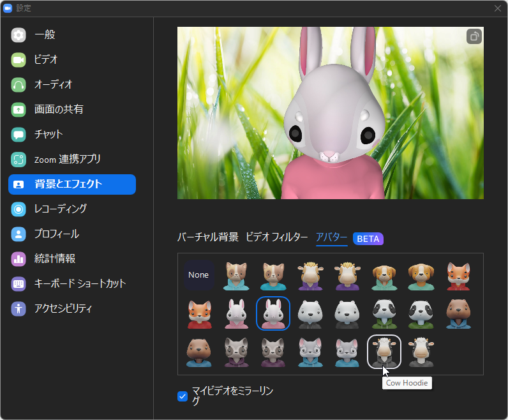The image size is (508, 420).
Task: Toggle マイビデオをミラーリング checkbox
Action: point(183,396)
